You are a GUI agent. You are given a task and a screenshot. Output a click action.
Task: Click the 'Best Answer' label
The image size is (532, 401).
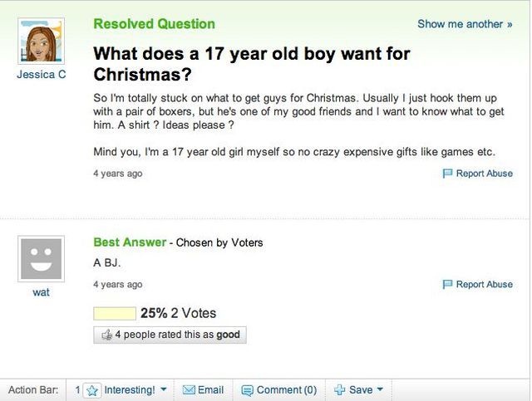tap(130, 242)
